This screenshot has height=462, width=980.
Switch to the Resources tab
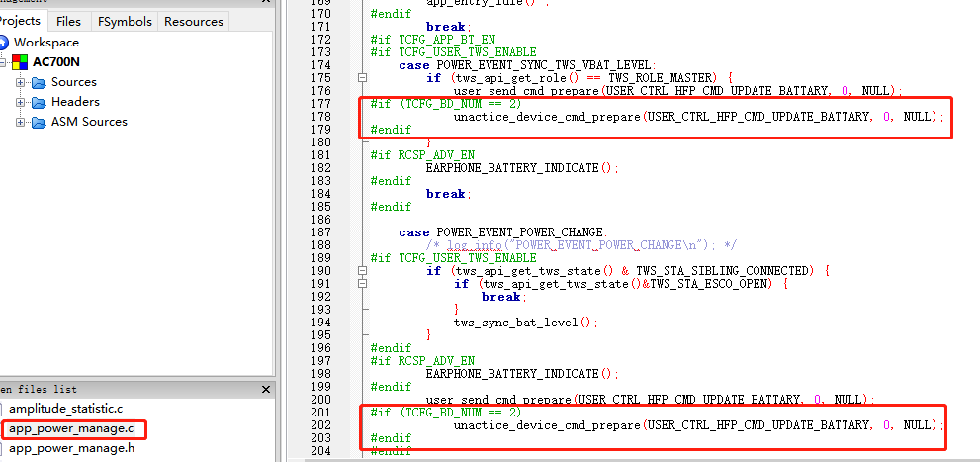point(194,21)
